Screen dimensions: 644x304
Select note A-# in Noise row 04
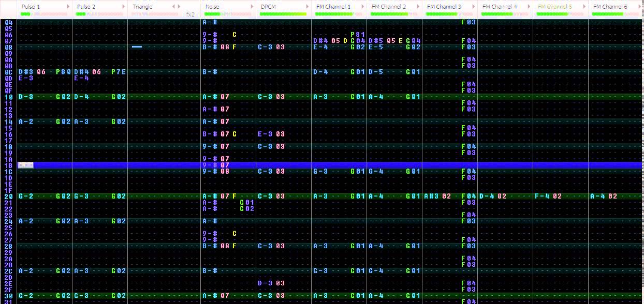(x=210, y=22)
